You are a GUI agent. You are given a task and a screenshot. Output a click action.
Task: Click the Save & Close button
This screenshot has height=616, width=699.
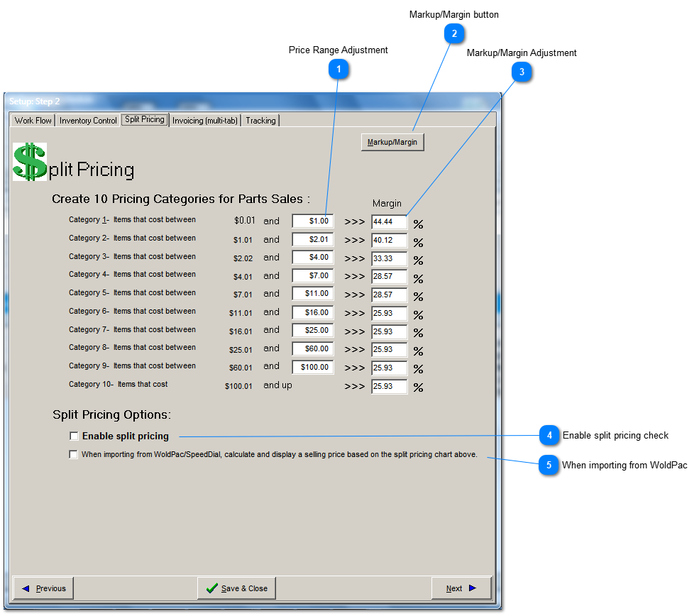pyautogui.click(x=236, y=588)
